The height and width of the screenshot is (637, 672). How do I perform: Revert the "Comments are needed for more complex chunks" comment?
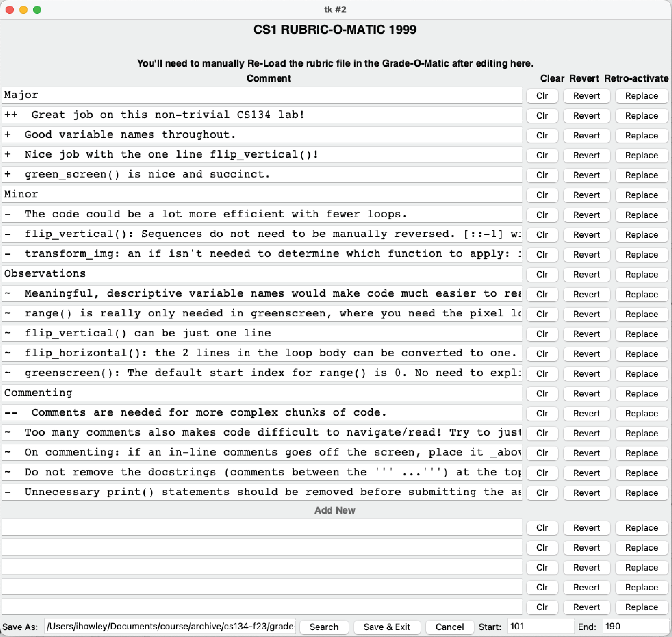(x=586, y=413)
